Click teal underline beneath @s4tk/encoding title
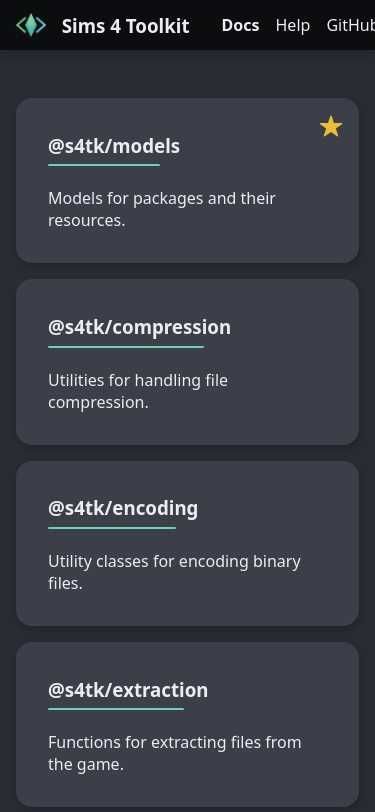 coord(112,528)
